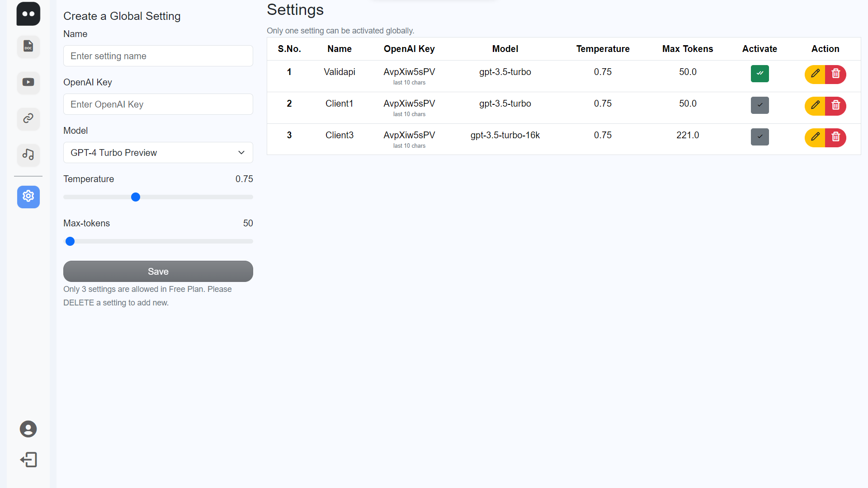Viewport: 868px width, 488px height.
Task: Click the Save button
Action: (x=158, y=271)
